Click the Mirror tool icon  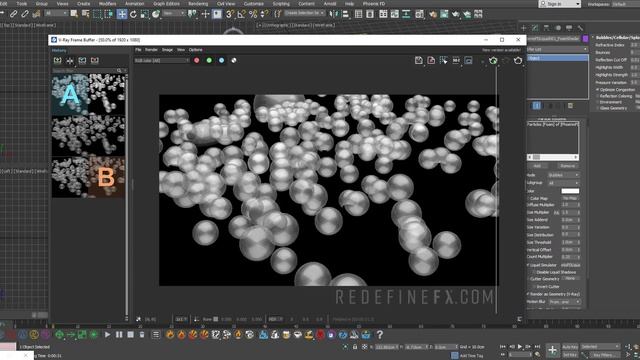(334, 14)
